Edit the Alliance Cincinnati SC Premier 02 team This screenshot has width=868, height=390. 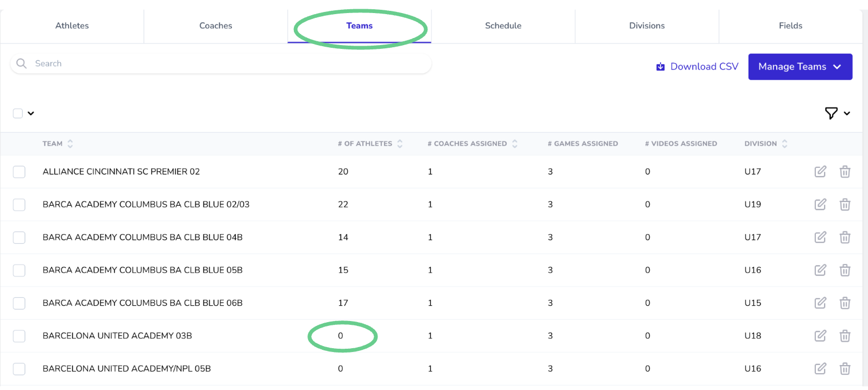coord(820,172)
